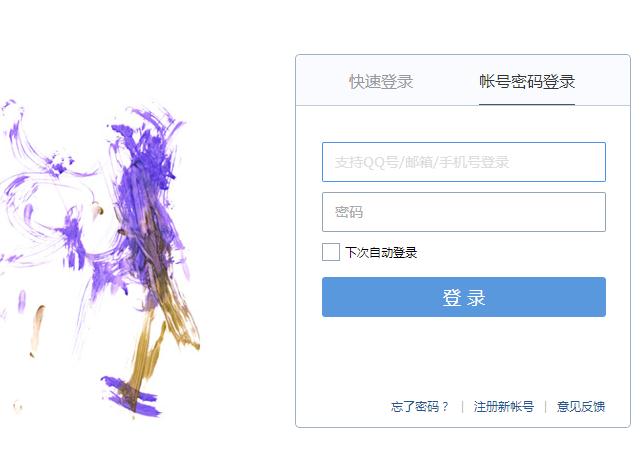Image resolution: width=641 pixels, height=455 pixels.
Task: Activate the quick login tab header
Action: tap(381, 82)
